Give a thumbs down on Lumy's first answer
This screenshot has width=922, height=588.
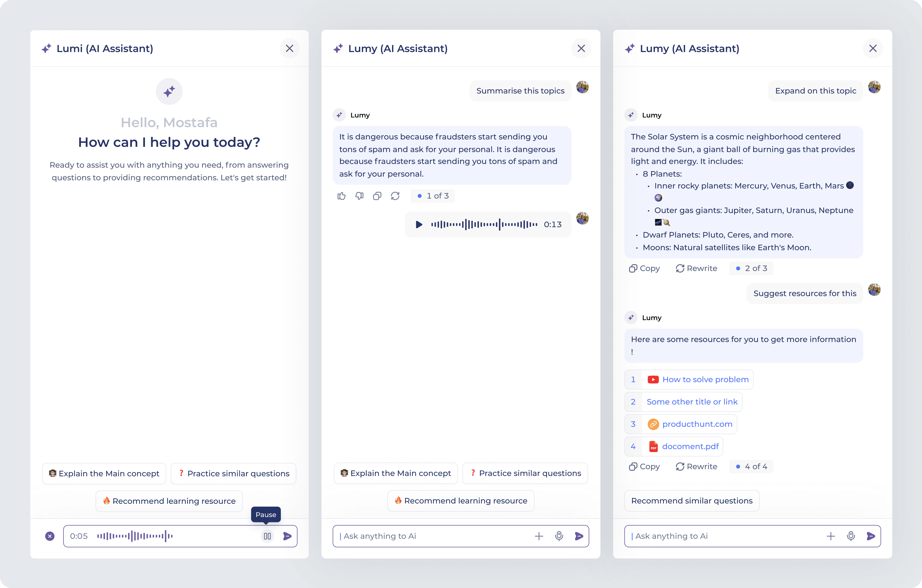[x=359, y=196]
